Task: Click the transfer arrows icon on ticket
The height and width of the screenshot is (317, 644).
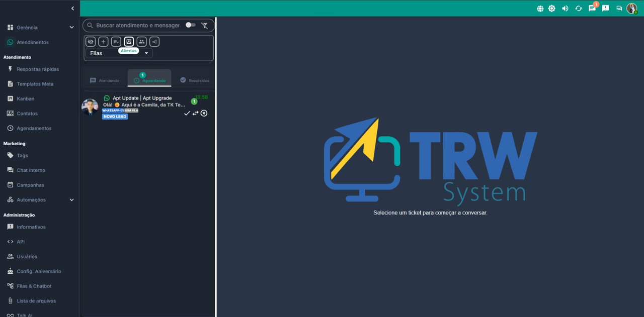Action: click(196, 114)
